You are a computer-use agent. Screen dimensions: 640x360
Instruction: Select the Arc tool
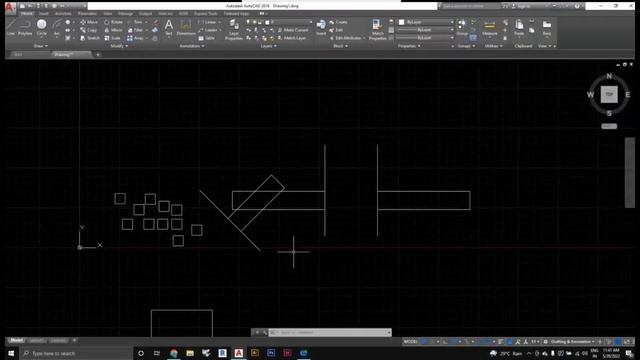(57, 27)
